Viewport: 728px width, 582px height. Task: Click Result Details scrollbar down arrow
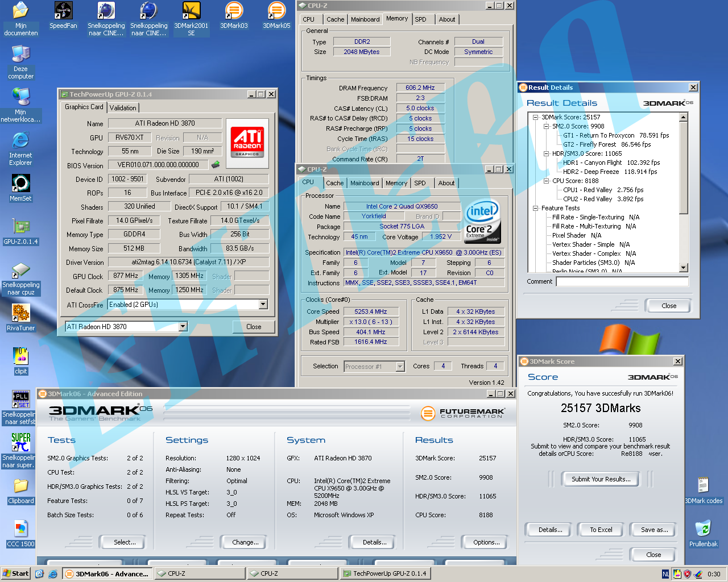[x=683, y=268]
